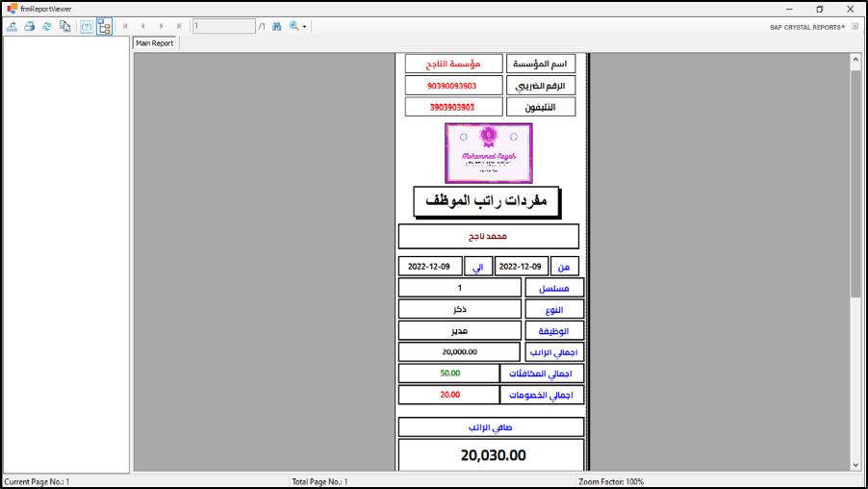
Task: Toggle the parameter panel button
Action: click(87, 26)
